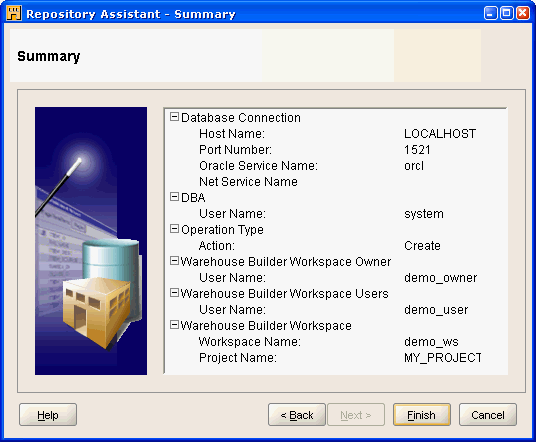Click the Finish button
The height and width of the screenshot is (442, 536).
422,415
